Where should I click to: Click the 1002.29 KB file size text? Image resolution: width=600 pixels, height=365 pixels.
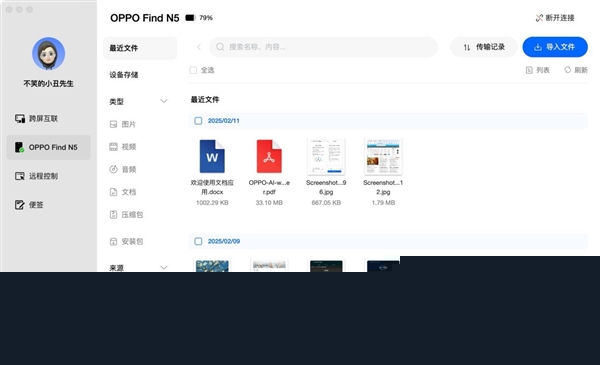click(212, 203)
